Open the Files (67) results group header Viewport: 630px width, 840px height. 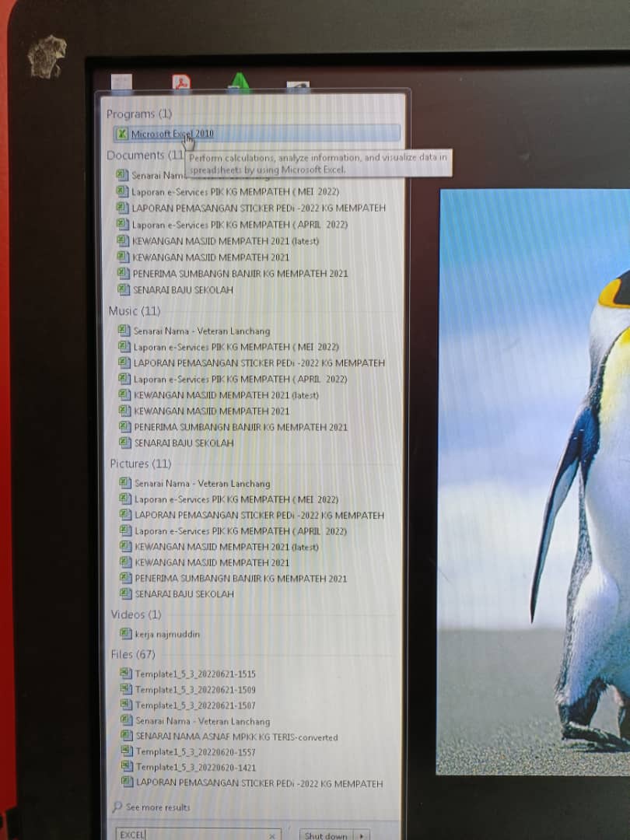point(133,654)
